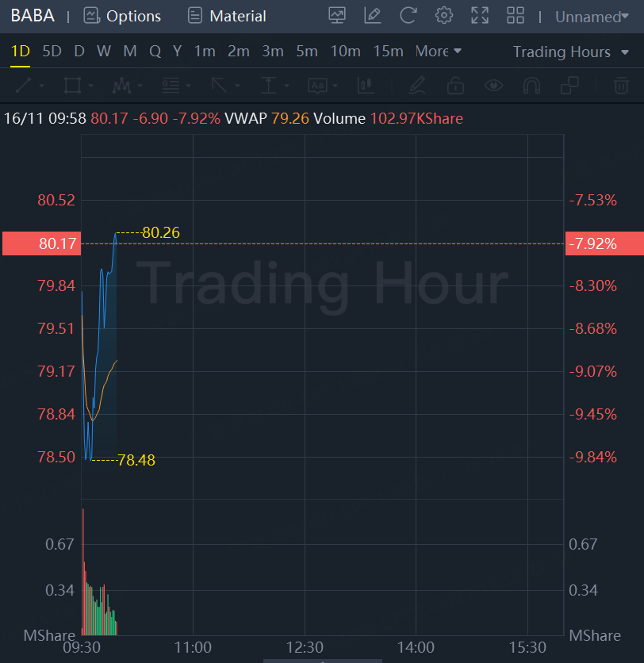The image size is (644, 663).
Task: Open the Material documents panel
Action: (x=227, y=16)
